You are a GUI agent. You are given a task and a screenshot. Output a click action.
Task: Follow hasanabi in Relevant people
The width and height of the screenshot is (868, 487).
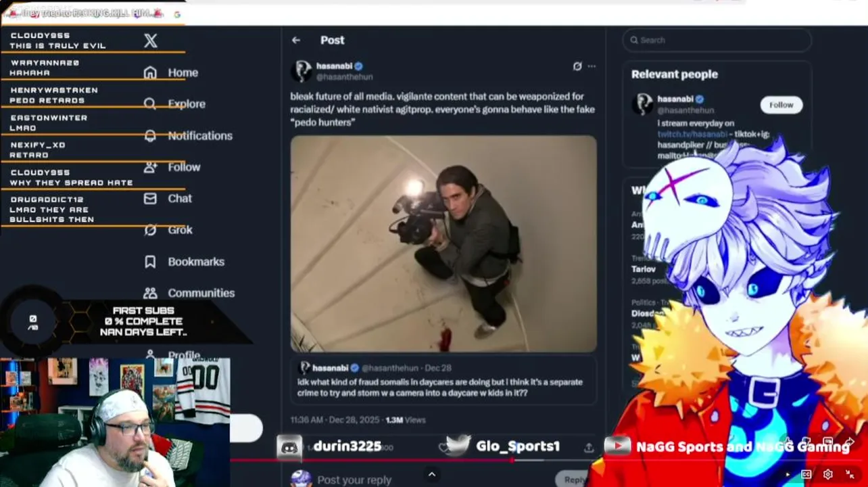coord(781,105)
